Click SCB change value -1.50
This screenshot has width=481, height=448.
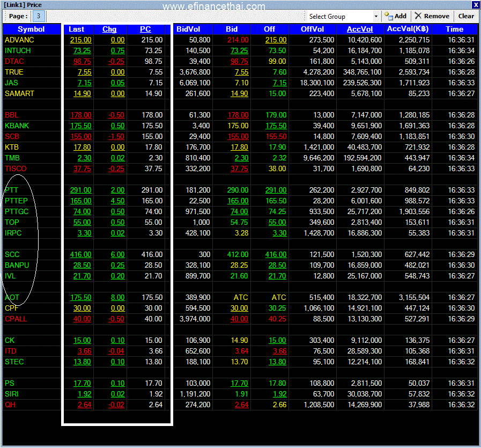116,137
